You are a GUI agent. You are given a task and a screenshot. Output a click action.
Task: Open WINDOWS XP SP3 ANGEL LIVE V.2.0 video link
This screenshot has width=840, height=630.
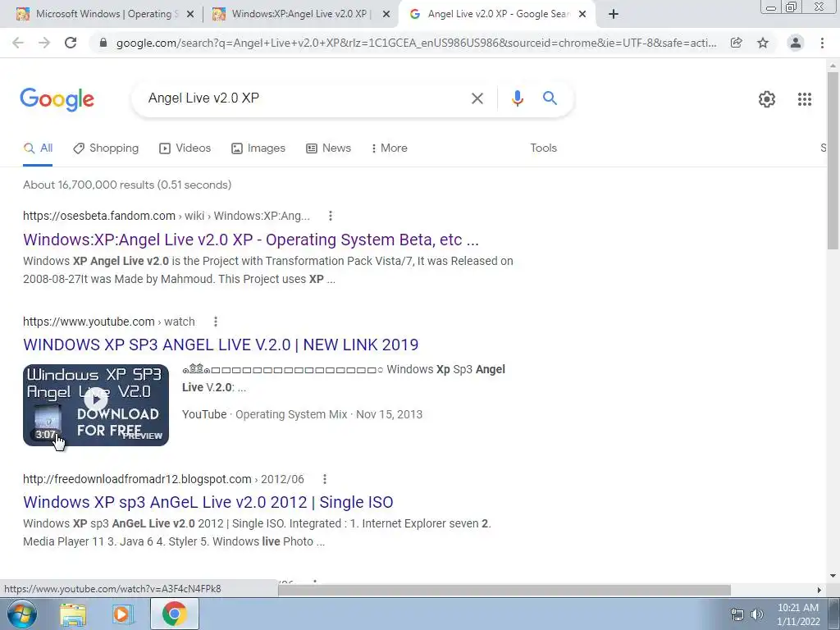point(221,345)
